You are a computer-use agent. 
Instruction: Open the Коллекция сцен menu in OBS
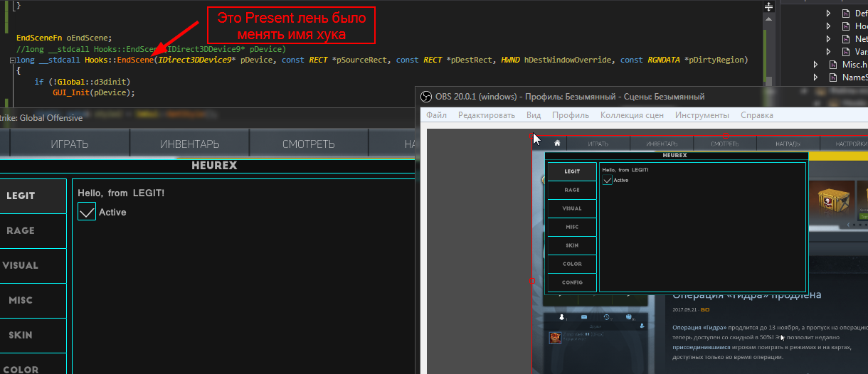pyautogui.click(x=632, y=115)
